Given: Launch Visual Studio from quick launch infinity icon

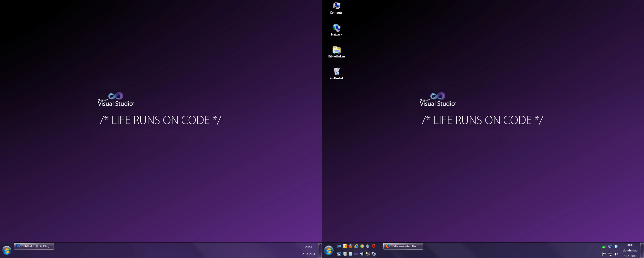Looking at the screenshot, I should (x=356, y=254).
